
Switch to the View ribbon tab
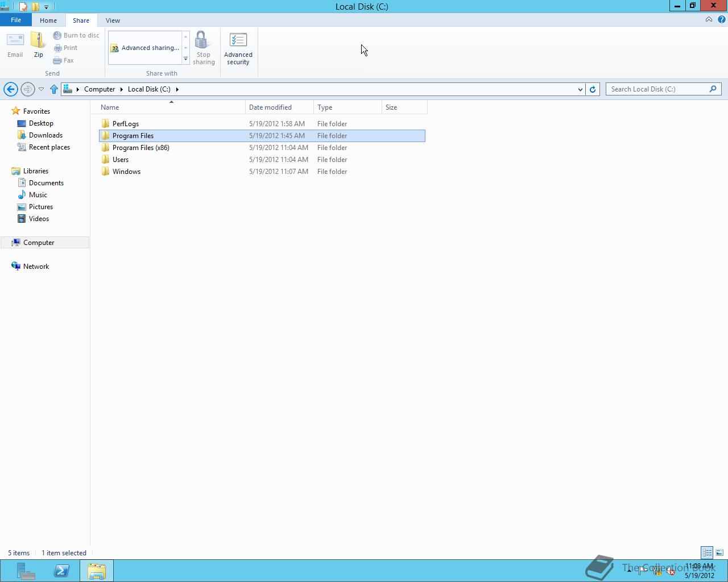tap(113, 20)
